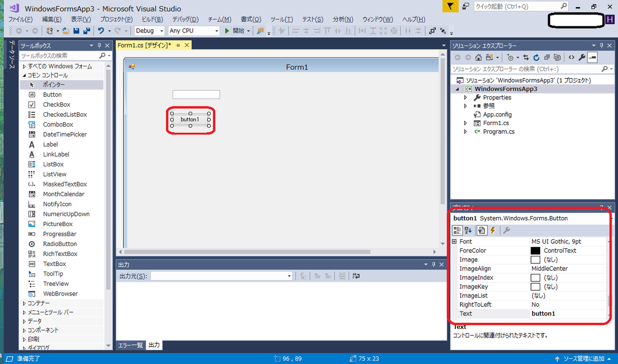Click the wrench Properties icon in Solution Explorer

click(x=582, y=57)
